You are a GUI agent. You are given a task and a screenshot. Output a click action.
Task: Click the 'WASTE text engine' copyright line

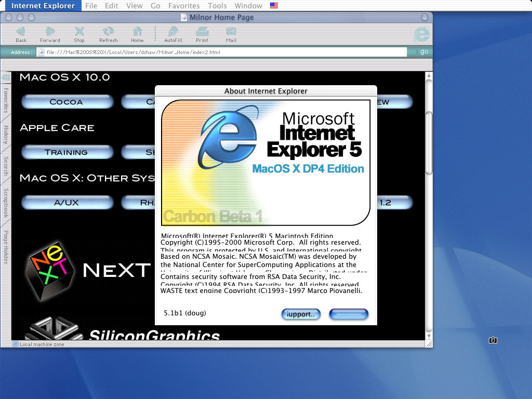click(x=261, y=290)
